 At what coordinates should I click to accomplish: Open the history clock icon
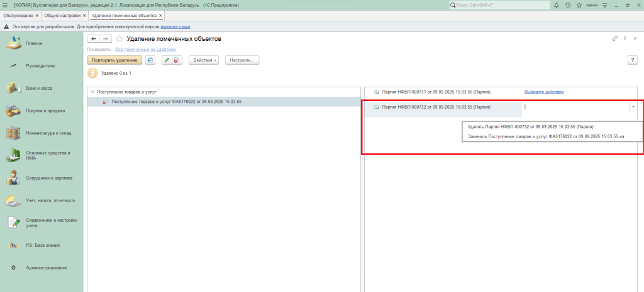tap(568, 5)
